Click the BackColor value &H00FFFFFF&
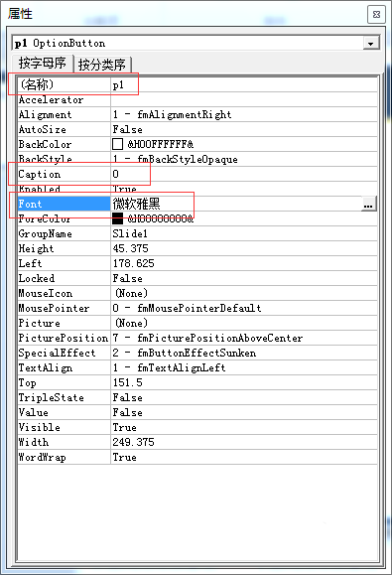Image resolution: width=392 pixels, height=575 pixels. (x=161, y=144)
